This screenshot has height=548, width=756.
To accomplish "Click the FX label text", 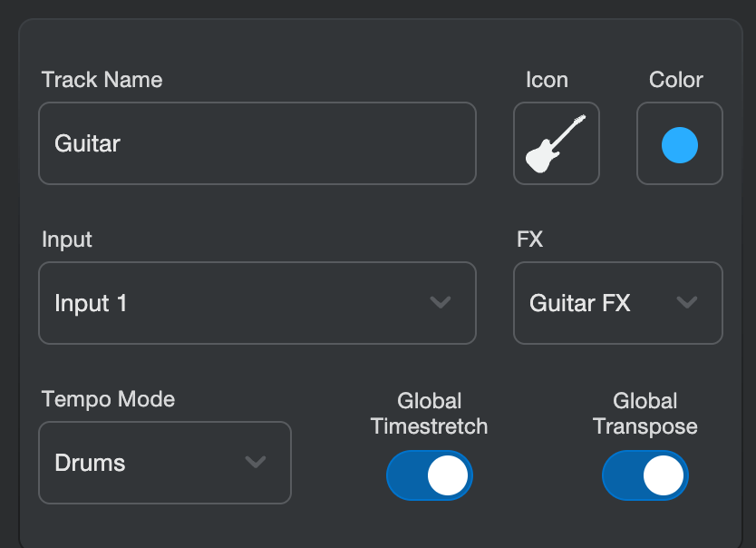I will (529, 240).
